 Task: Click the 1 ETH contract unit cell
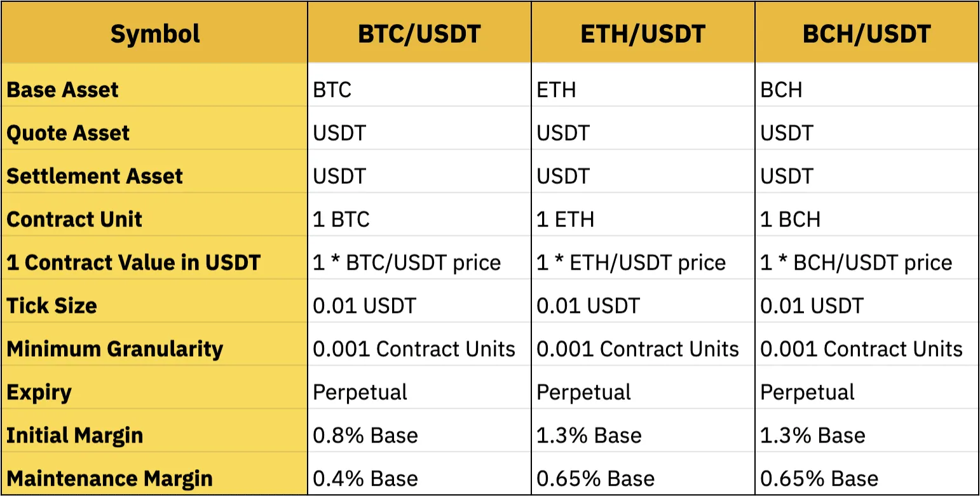(565, 219)
